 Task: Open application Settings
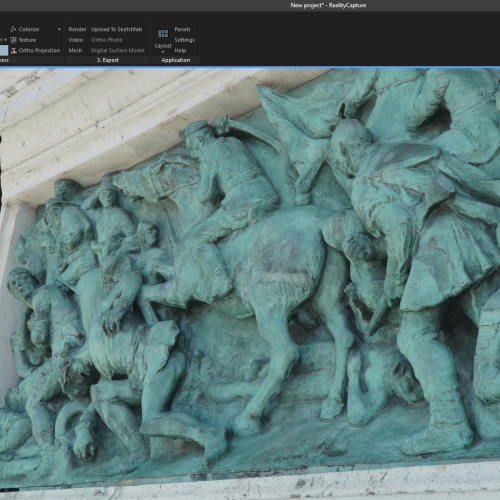184,40
